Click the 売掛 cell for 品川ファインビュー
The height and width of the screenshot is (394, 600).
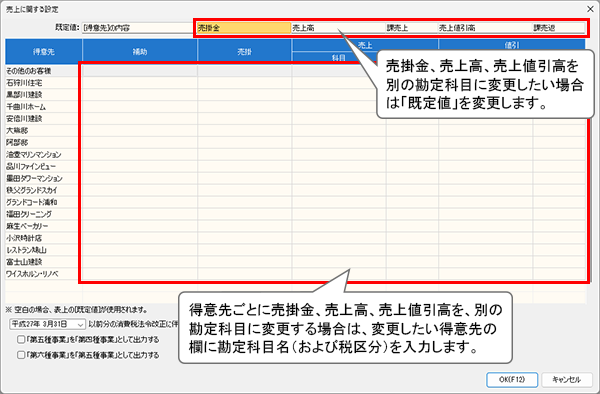[245, 166]
